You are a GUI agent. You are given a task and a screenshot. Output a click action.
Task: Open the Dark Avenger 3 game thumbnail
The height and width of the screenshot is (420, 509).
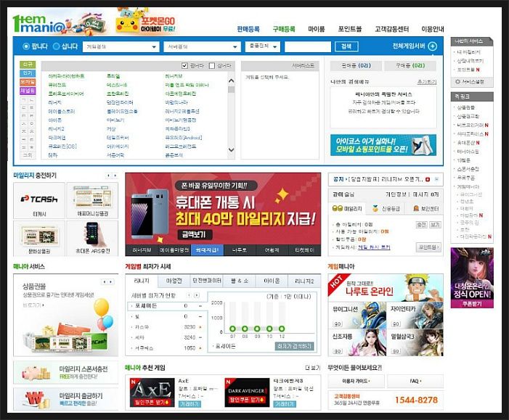247,392
